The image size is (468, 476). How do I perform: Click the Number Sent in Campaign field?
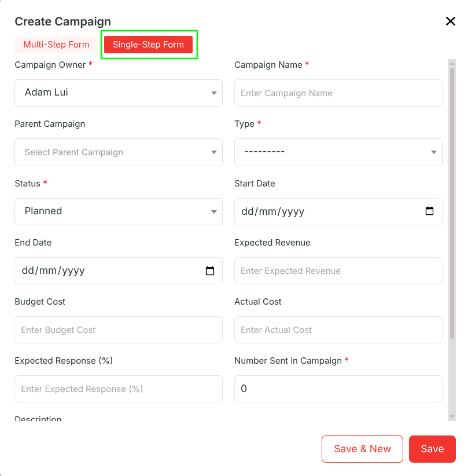pos(338,389)
